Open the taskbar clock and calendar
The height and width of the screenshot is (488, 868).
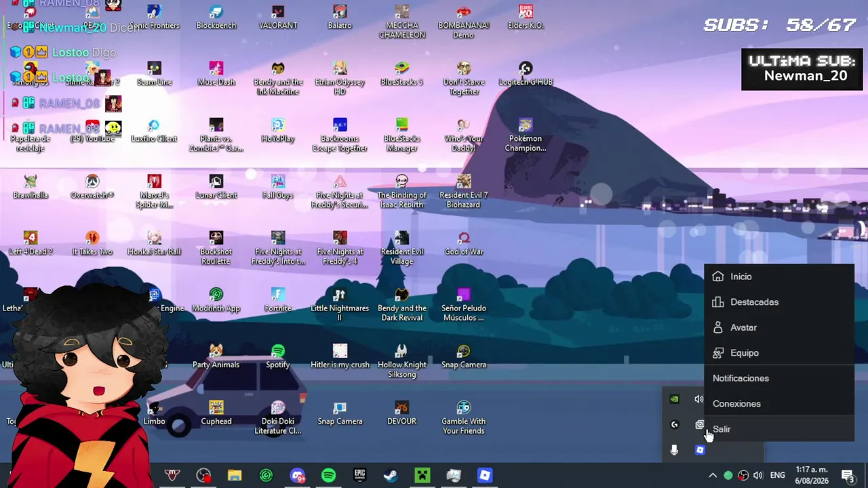click(x=811, y=475)
